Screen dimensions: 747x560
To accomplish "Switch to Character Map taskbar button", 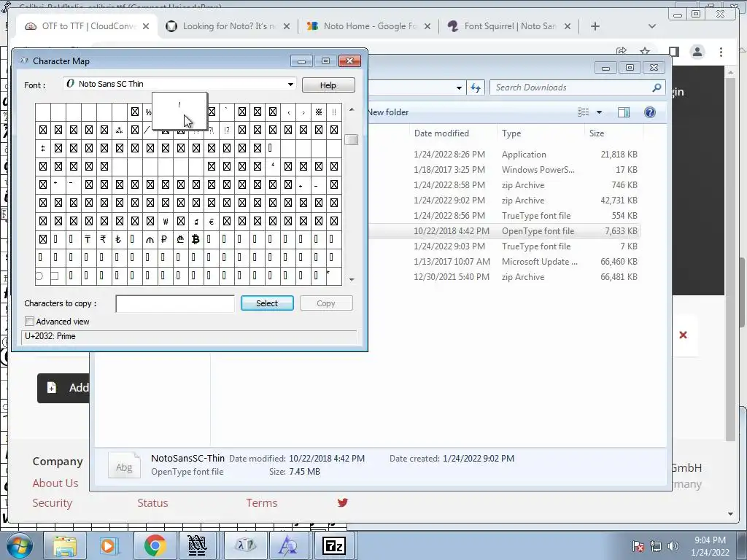I will coord(245,545).
